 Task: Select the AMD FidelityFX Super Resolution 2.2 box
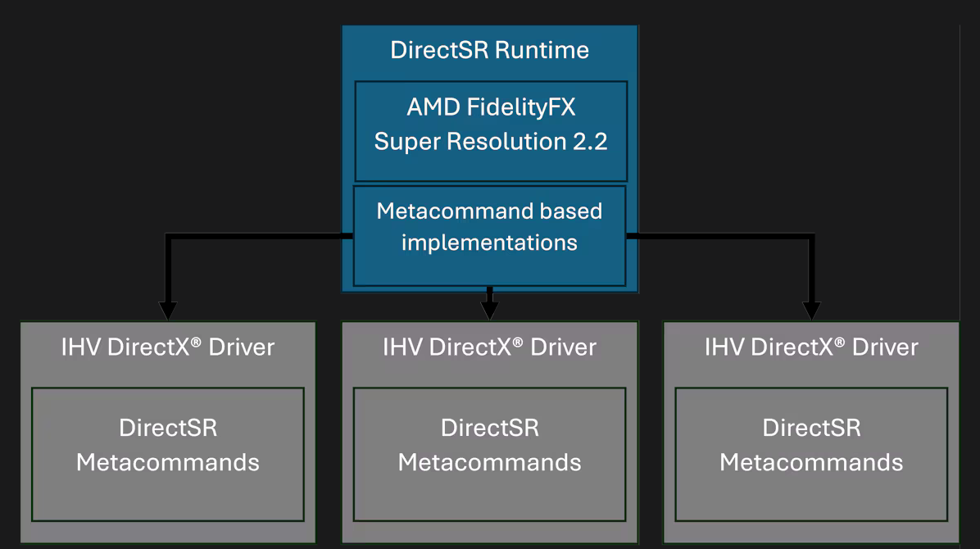click(490, 130)
